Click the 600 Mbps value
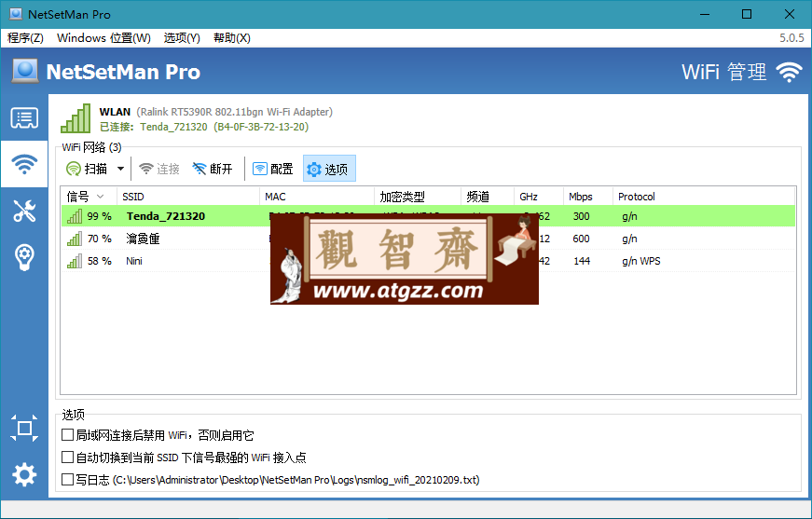 581,239
